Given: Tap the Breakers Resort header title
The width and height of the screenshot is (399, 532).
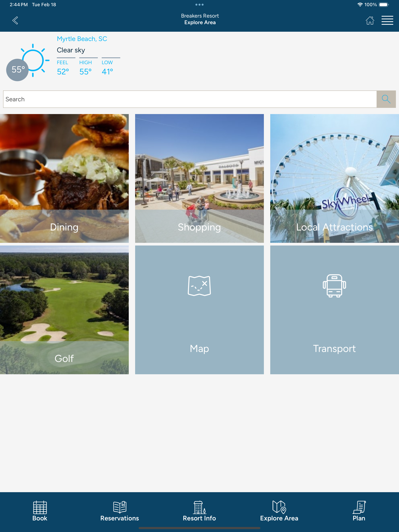Looking at the screenshot, I should coord(200,16).
